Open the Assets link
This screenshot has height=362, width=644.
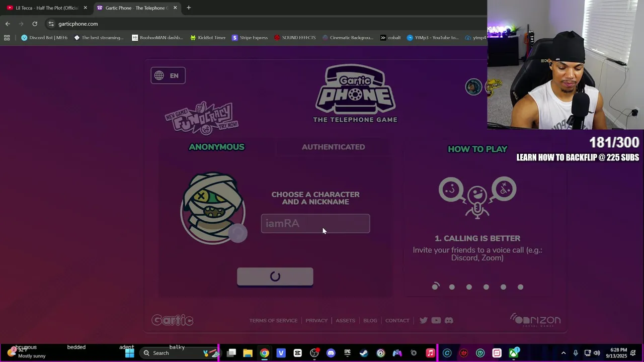tap(345, 320)
